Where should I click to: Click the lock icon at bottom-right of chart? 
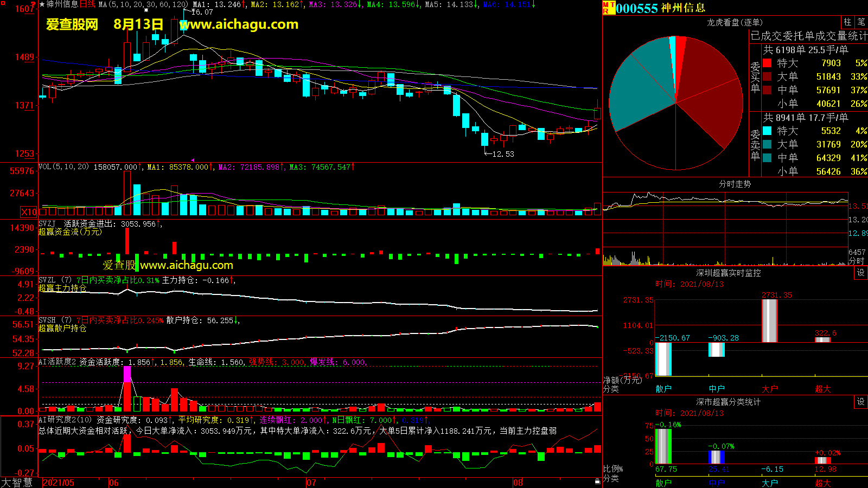(x=597, y=481)
